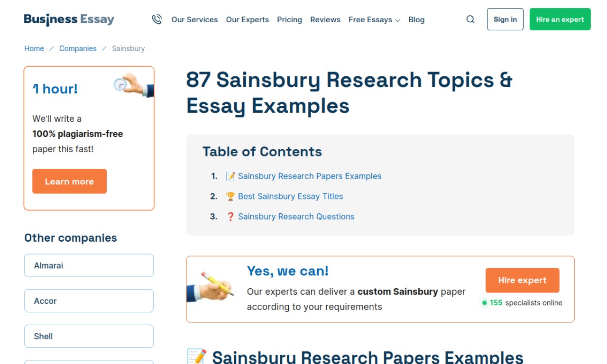Click the Yes, we can! heading
The width and height of the screenshot is (607, 364).
[288, 271]
